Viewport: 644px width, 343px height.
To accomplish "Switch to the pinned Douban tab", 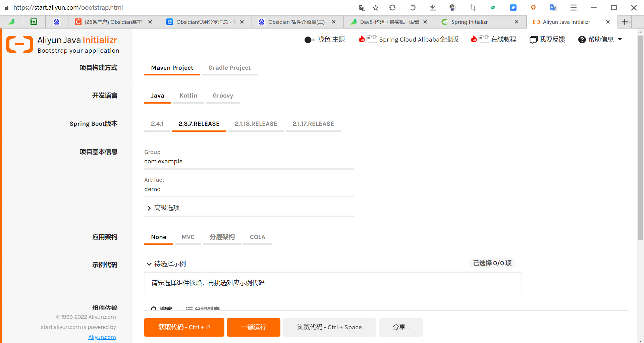I will 34,22.
